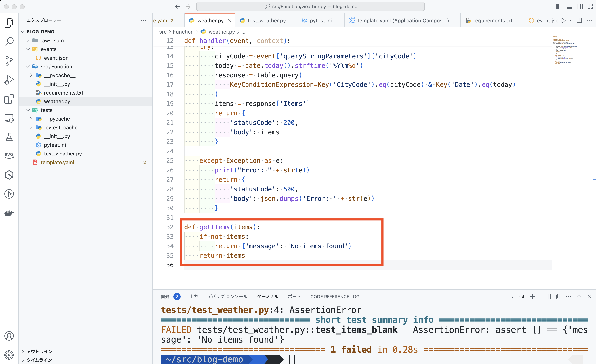Open event.json in explorer
The width and height of the screenshot is (596, 364).
tap(85, 58)
